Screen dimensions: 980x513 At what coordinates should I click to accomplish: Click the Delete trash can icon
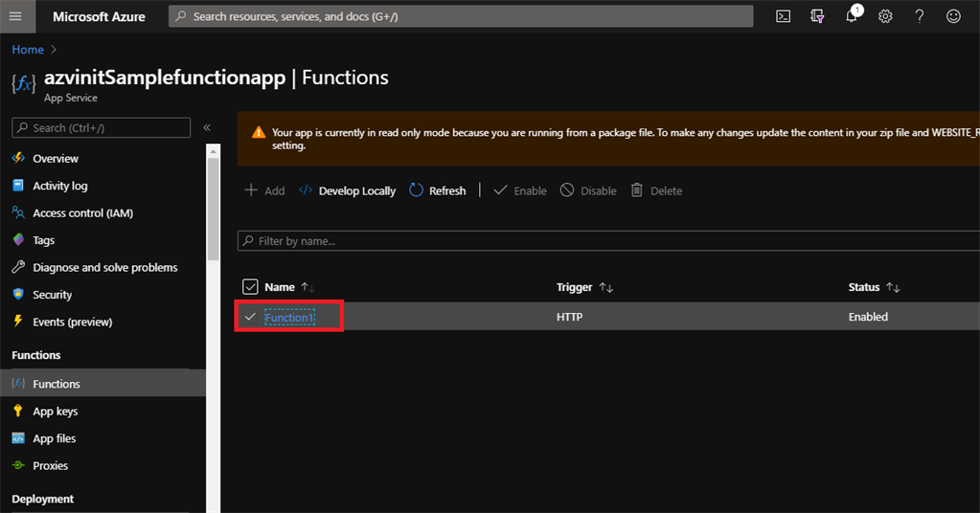click(636, 190)
